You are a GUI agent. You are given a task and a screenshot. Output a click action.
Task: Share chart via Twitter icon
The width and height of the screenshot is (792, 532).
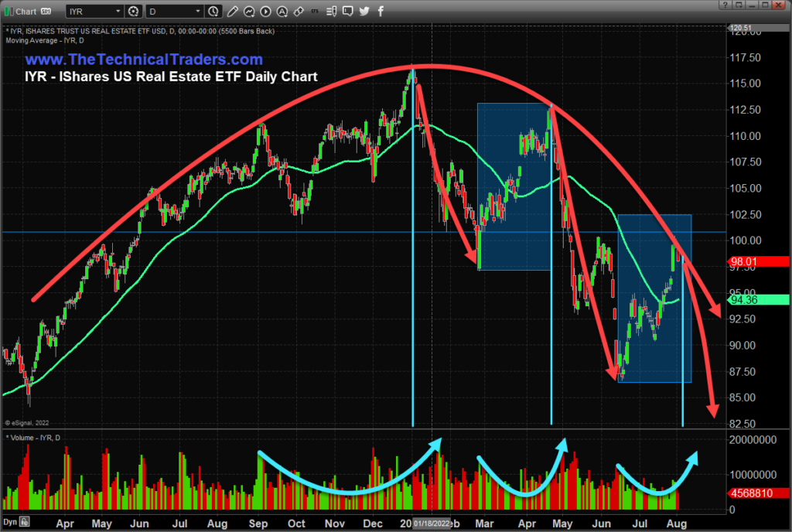click(x=364, y=11)
